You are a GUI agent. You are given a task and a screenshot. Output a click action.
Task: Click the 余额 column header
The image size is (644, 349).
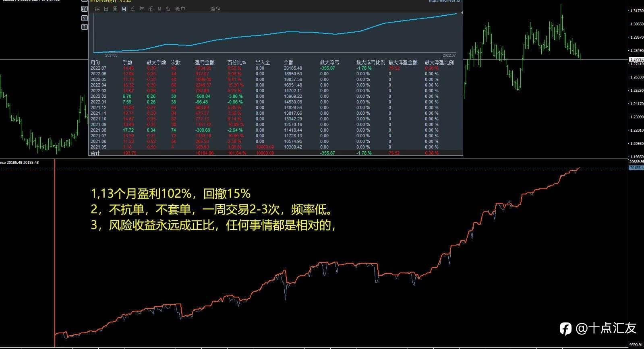(x=288, y=62)
